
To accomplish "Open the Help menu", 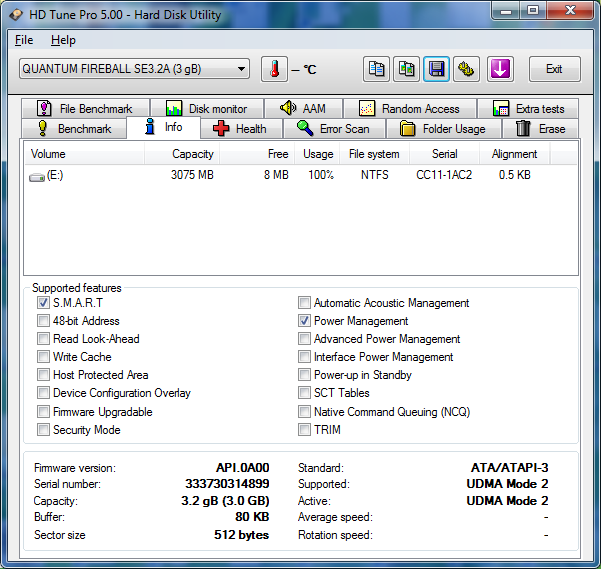I will (63, 40).
